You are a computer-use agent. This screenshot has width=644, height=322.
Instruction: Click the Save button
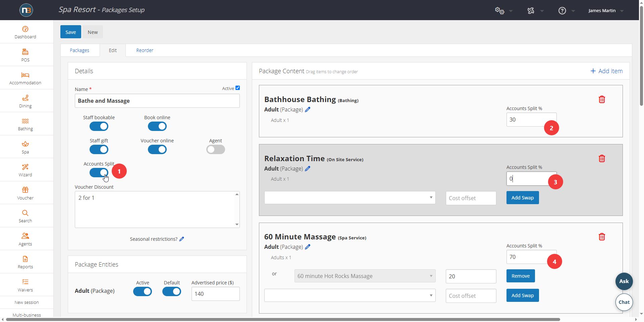point(71,32)
